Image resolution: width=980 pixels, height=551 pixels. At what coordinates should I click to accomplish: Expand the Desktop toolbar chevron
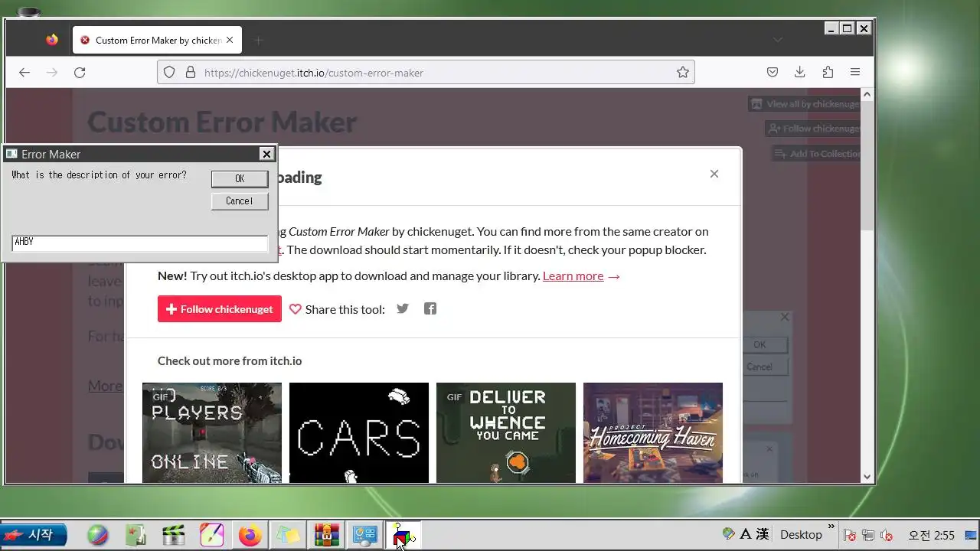(831, 527)
